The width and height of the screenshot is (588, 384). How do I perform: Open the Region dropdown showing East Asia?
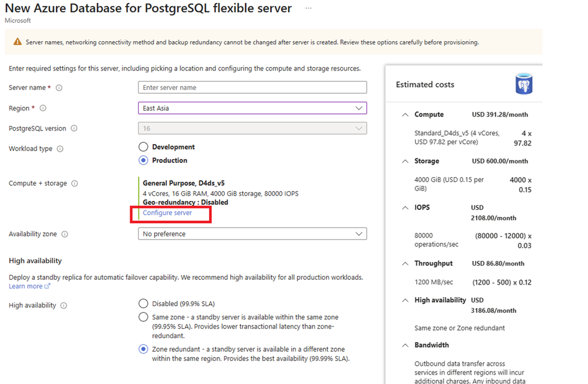click(x=253, y=108)
